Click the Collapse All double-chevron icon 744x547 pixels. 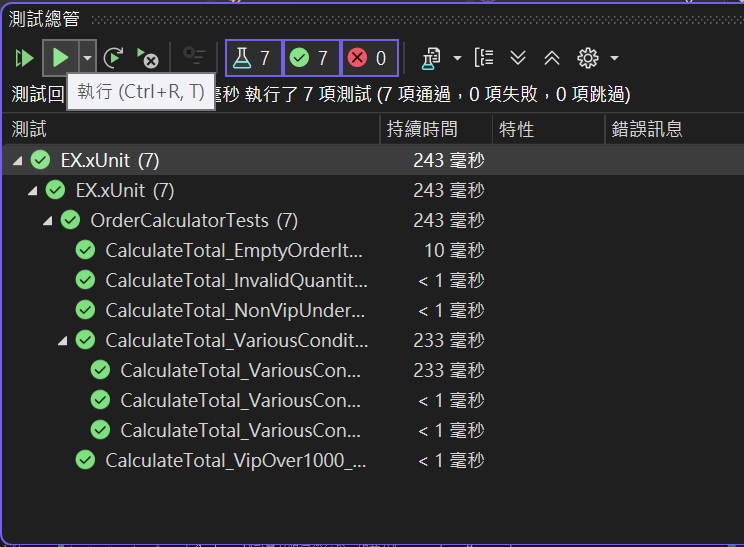pos(552,58)
